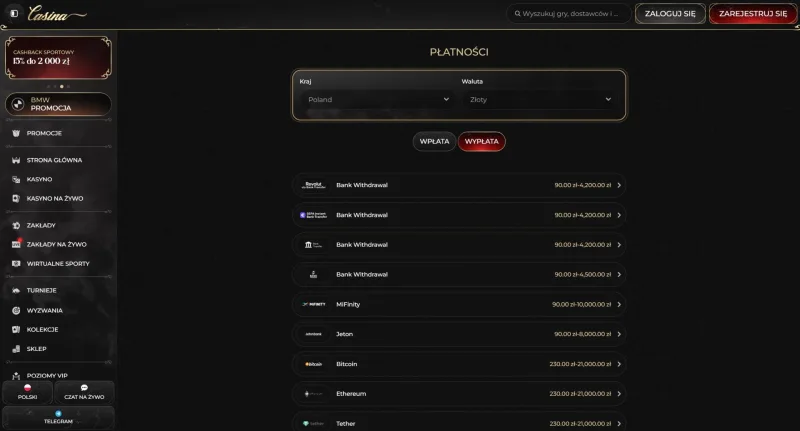
Task: Open the Kraj dropdown showing Poland
Action: [378, 99]
